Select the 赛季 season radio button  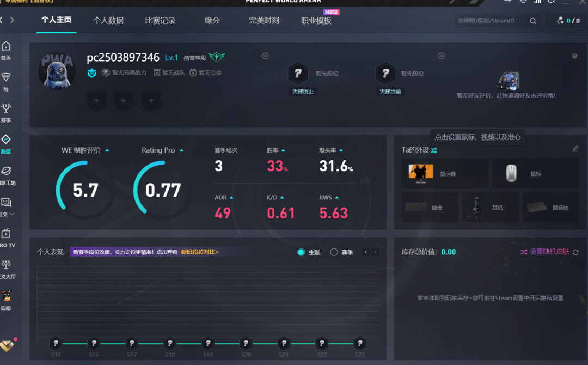334,252
